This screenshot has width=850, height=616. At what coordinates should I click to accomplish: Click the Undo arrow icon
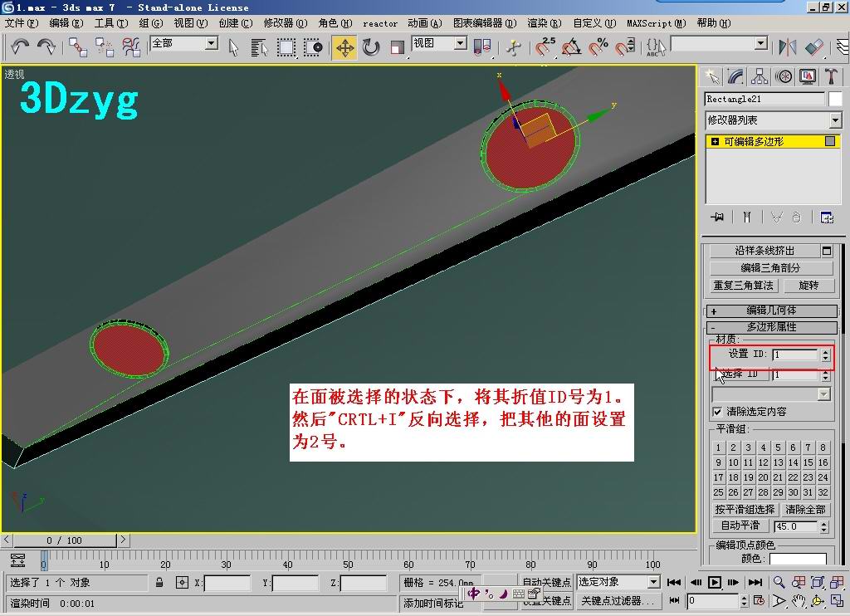pyautogui.click(x=21, y=47)
